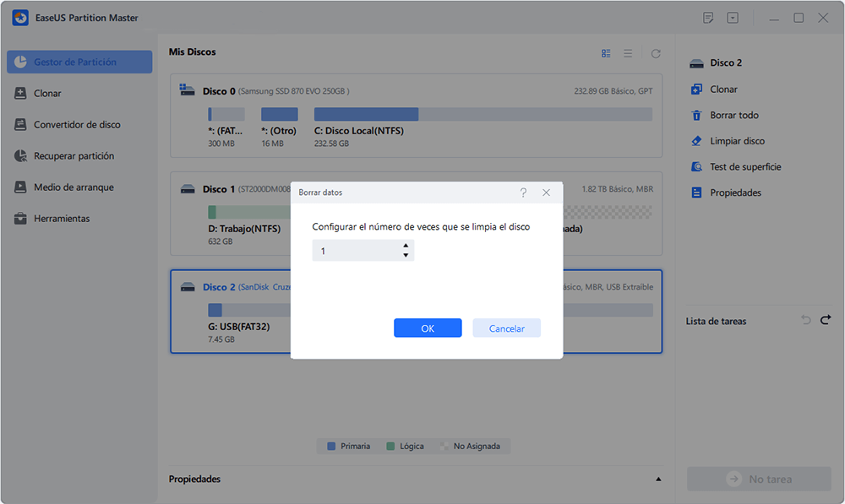Viewport: 845px width, 504px height.
Task: Open the feedback notes icon in title bar
Action: coord(708,18)
